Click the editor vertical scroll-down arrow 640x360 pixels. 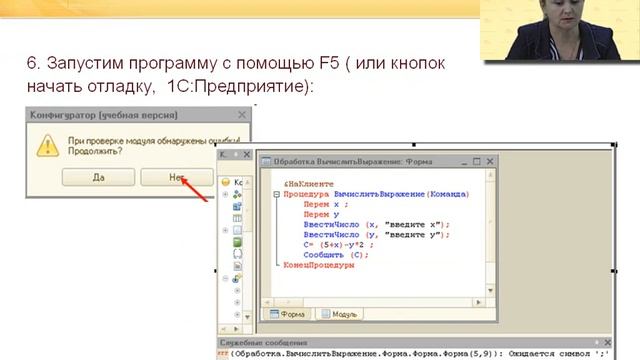tap(491, 291)
